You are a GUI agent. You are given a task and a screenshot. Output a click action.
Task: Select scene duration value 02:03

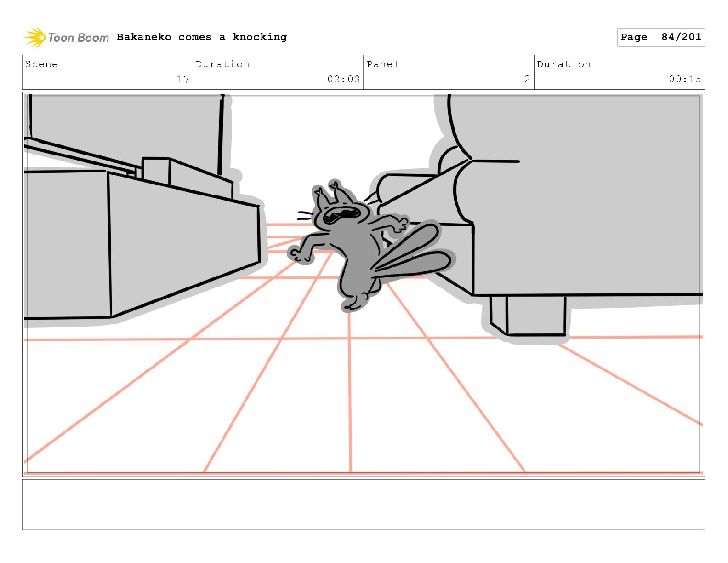(343, 79)
